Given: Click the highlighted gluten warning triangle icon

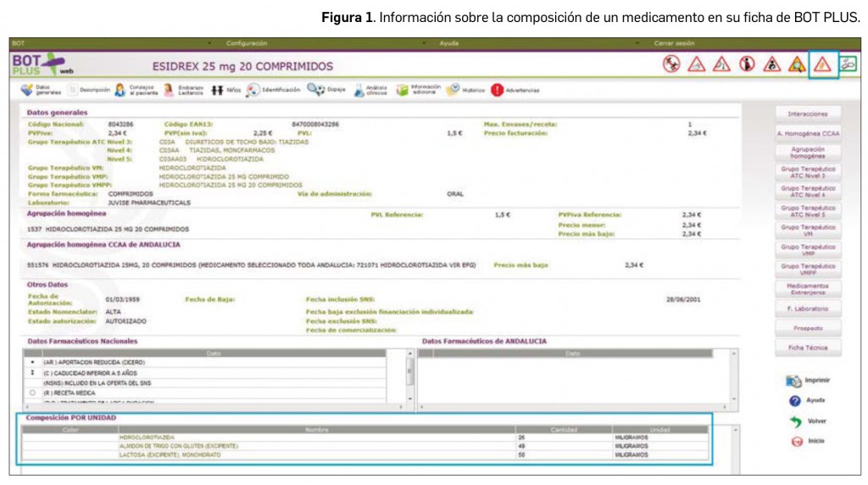Looking at the screenshot, I should [821, 64].
